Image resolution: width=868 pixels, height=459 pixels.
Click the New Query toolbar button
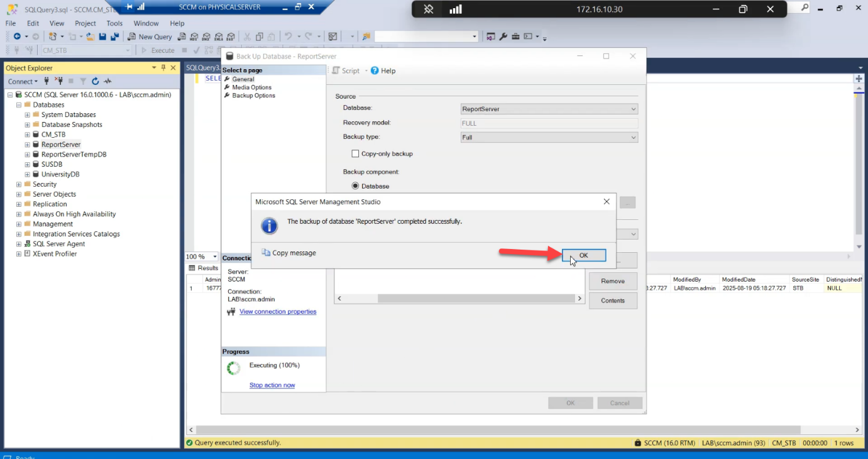(x=150, y=36)
